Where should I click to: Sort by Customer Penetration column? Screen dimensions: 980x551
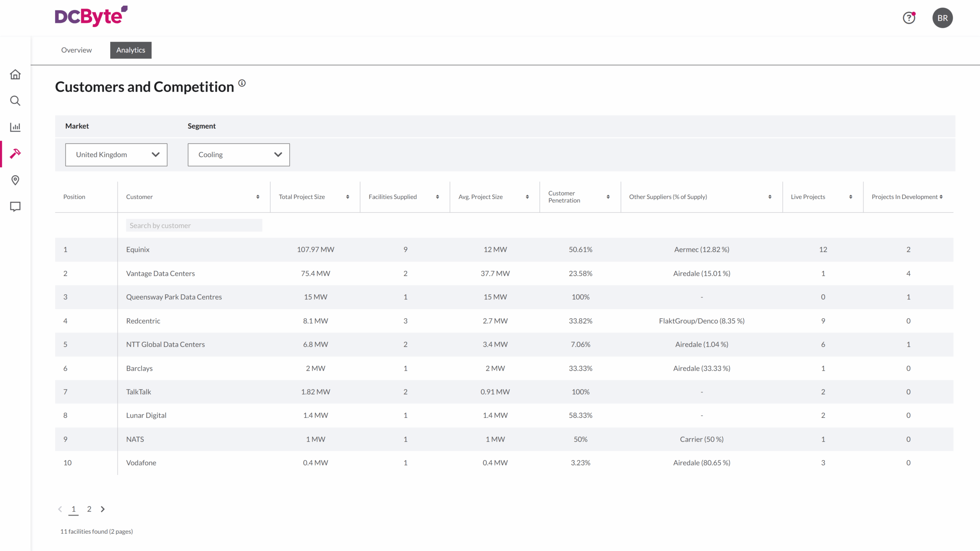[x=608, y=197]
